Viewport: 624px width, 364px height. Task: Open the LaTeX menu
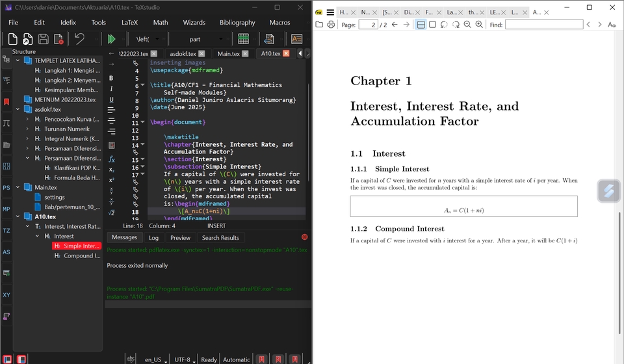[x=129, y=22]
